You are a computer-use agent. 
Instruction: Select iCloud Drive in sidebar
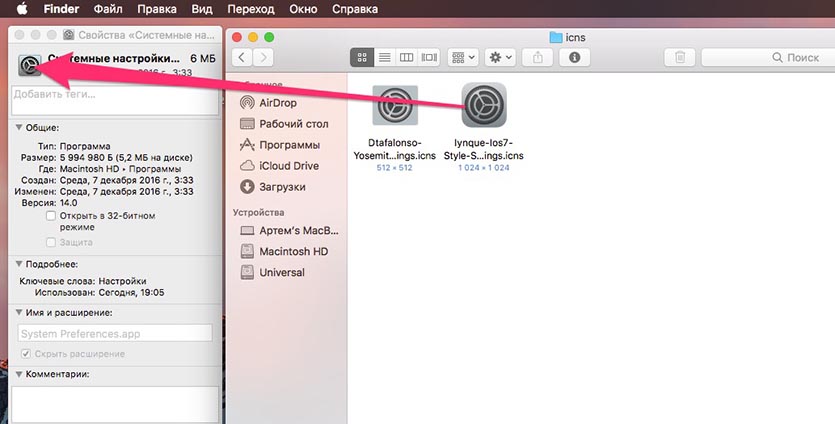pyautogui.click(x=279, y=166)
